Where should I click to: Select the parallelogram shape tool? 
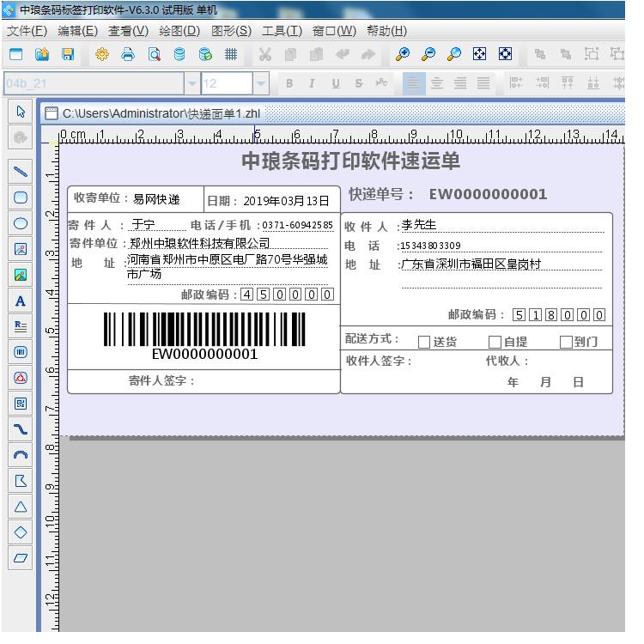(x=21, y=558)
